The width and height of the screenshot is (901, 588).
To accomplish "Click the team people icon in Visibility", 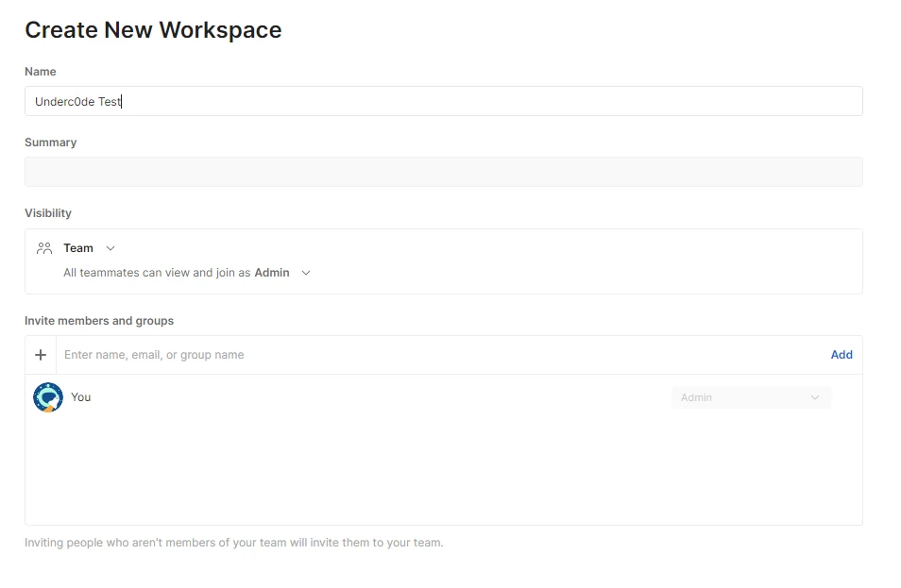I will (x=44, y=248).
